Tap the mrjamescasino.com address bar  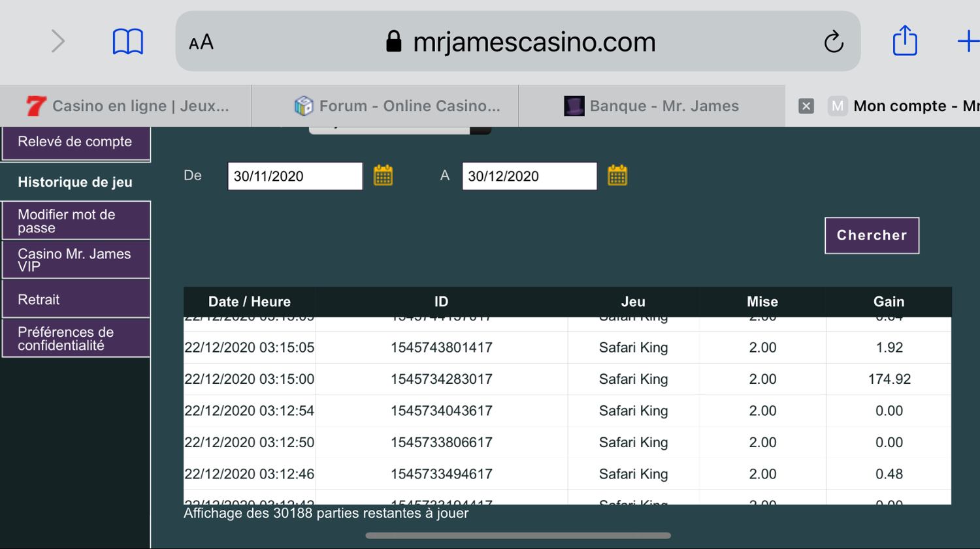click(523, 42)
